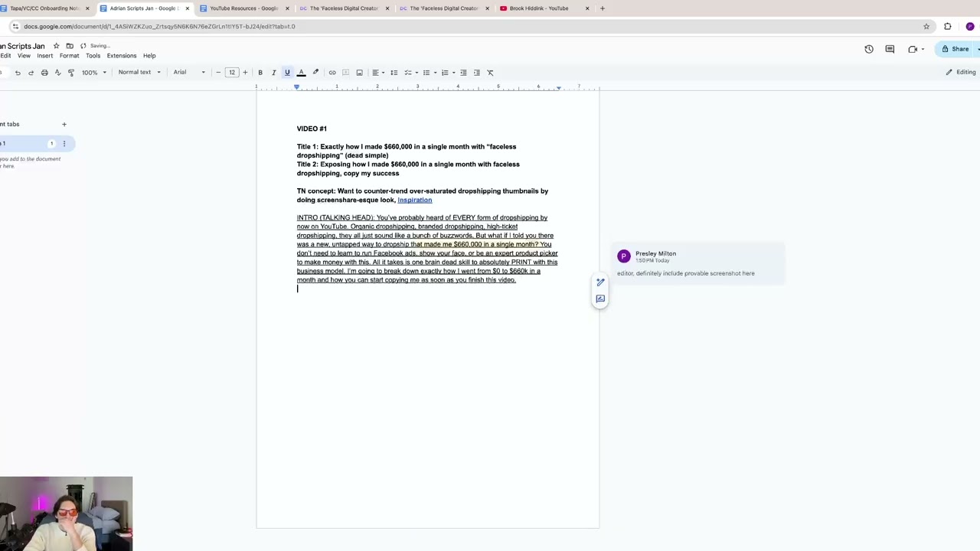980x551 pixels.
Task: Open the checklist menu dropdown arrow
Action: point(416,73)
